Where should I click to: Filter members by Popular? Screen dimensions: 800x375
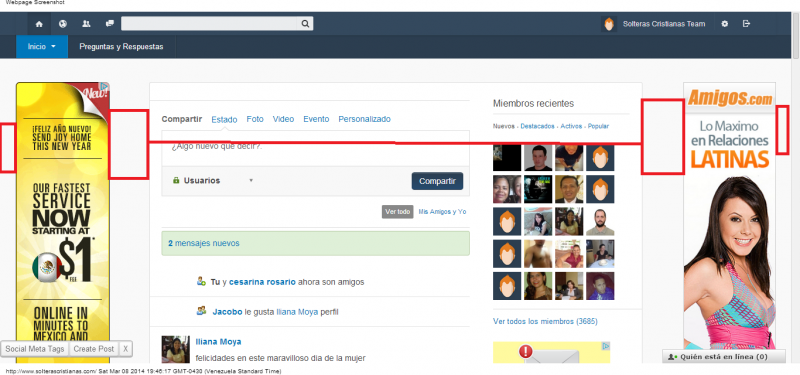(x=598, y=126)
